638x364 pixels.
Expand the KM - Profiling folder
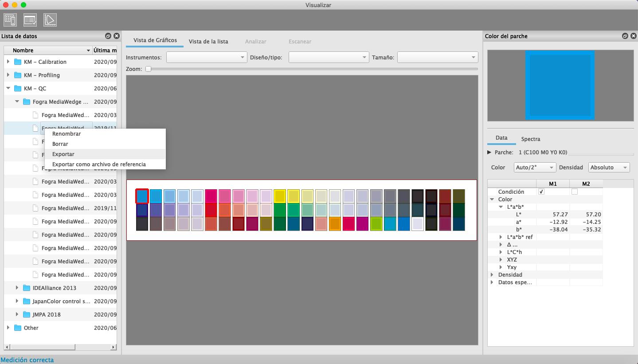pyautogui.click(x=8, y=75)
